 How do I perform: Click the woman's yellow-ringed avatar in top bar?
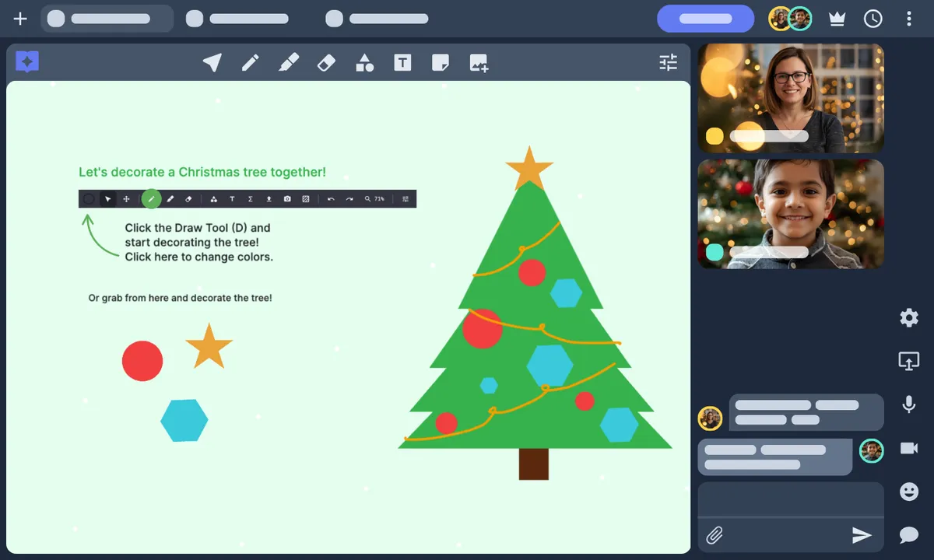pos(779,19)
